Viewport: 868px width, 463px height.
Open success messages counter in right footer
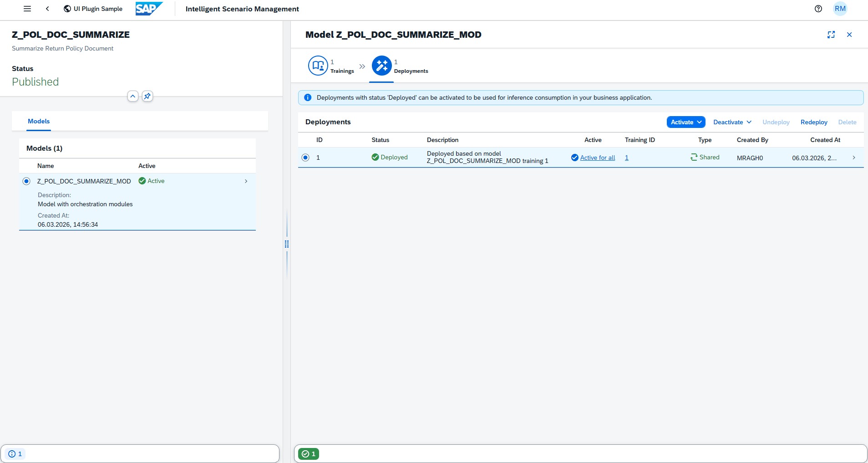309,454
